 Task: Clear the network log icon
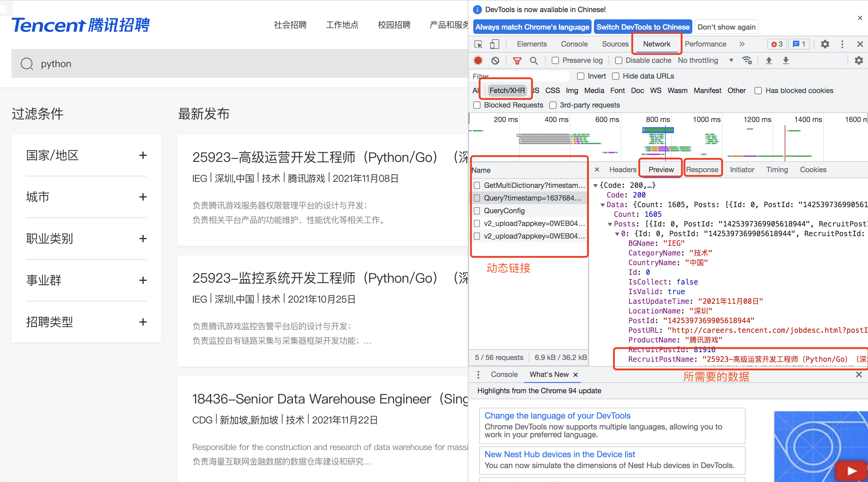tap(495, 60)
